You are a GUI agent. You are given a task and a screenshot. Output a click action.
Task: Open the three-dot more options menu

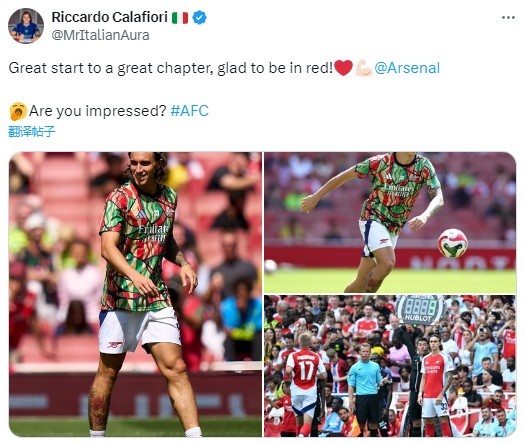508,18
